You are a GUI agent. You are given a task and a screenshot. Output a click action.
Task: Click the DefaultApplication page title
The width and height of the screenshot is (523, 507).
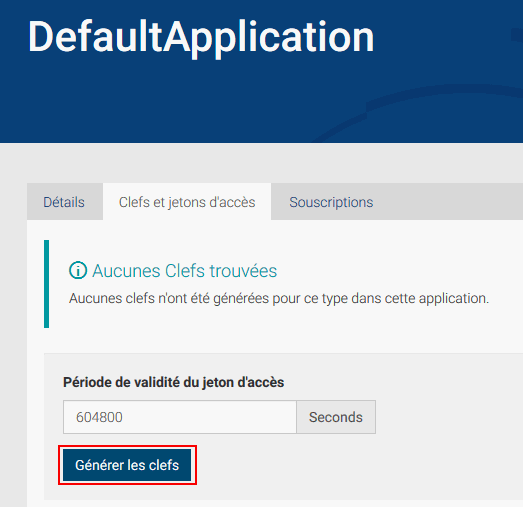pos(201,37)
